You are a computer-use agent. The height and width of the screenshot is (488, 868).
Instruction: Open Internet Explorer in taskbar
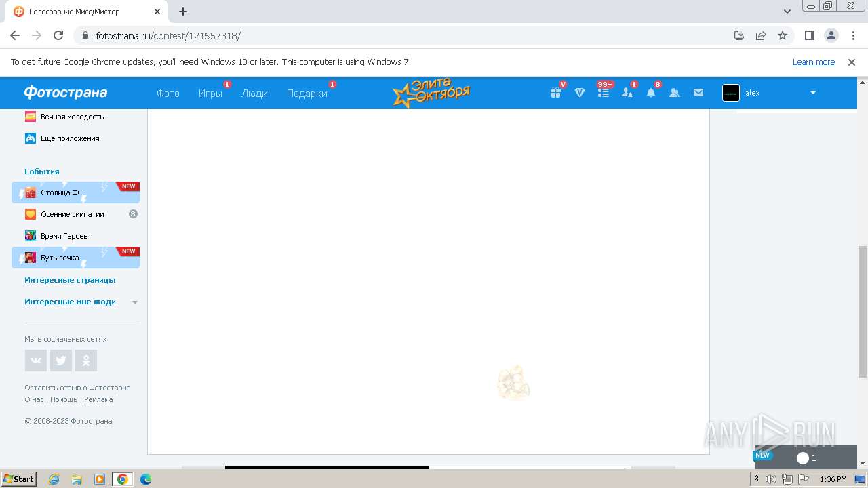tap(54, 479)
